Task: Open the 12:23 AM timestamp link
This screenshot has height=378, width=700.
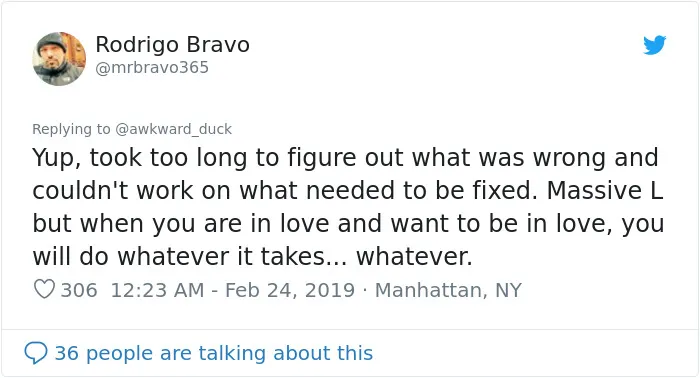Action: pyautogui.click(x=157, y=290)
